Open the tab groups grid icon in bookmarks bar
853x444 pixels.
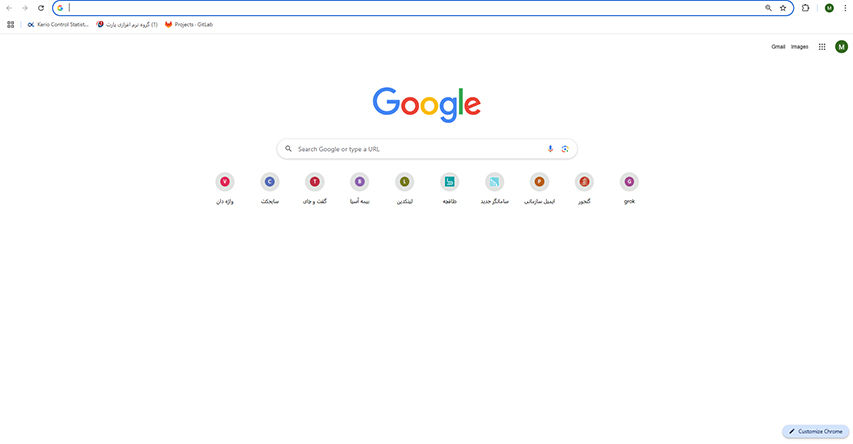tap(10, 24)
